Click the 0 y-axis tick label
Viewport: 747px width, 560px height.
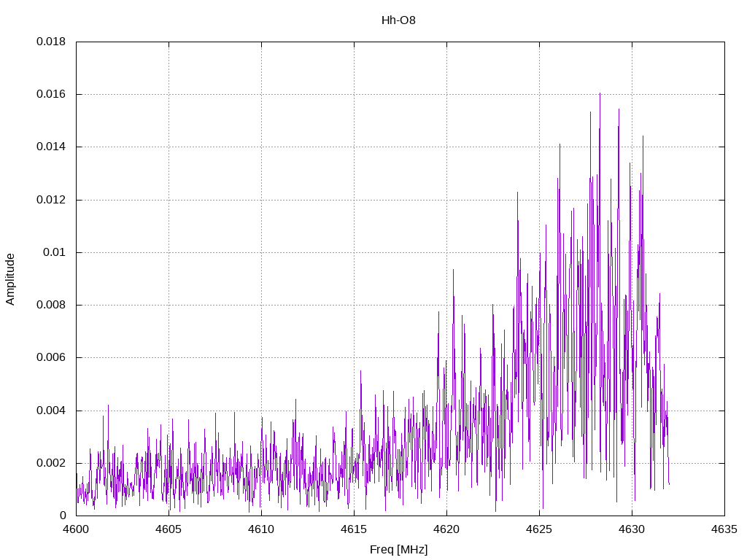click(x=63, y=516)
